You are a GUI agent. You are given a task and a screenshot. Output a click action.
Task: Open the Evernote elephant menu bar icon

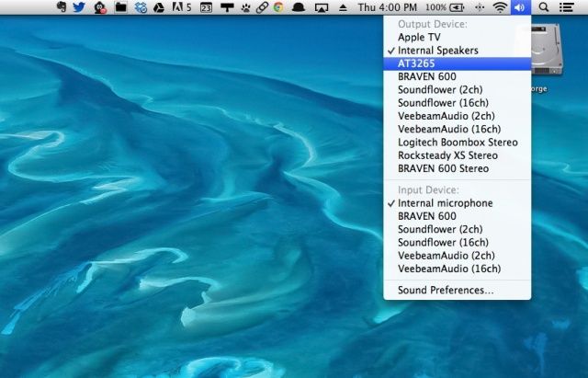point(62,6)
